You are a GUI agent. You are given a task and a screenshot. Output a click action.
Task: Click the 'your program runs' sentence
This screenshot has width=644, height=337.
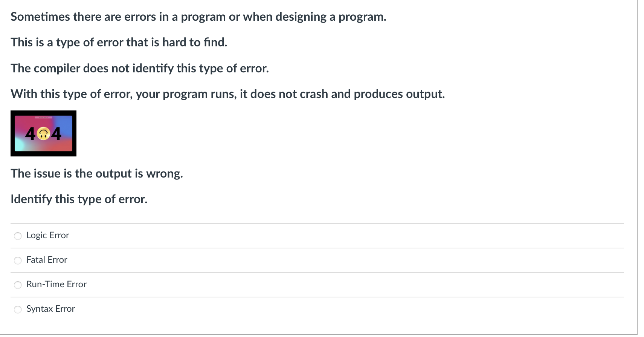(x=228, y=94)
